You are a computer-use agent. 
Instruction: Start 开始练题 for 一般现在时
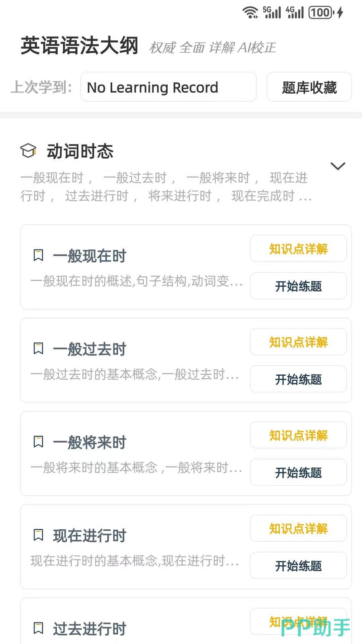[x=298, y=286]
